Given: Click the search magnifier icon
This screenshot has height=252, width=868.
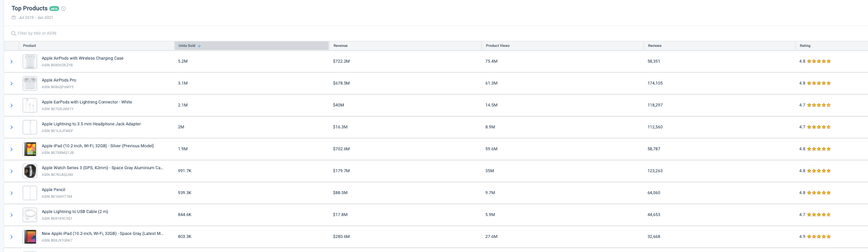Looking at the screenshot, I should tap(14, 33).
